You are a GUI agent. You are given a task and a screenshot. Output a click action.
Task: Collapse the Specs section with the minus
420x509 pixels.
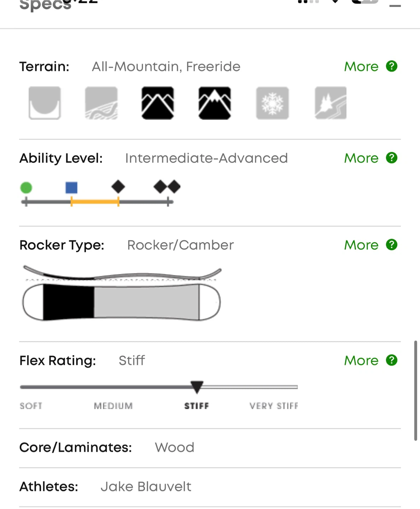395,6
